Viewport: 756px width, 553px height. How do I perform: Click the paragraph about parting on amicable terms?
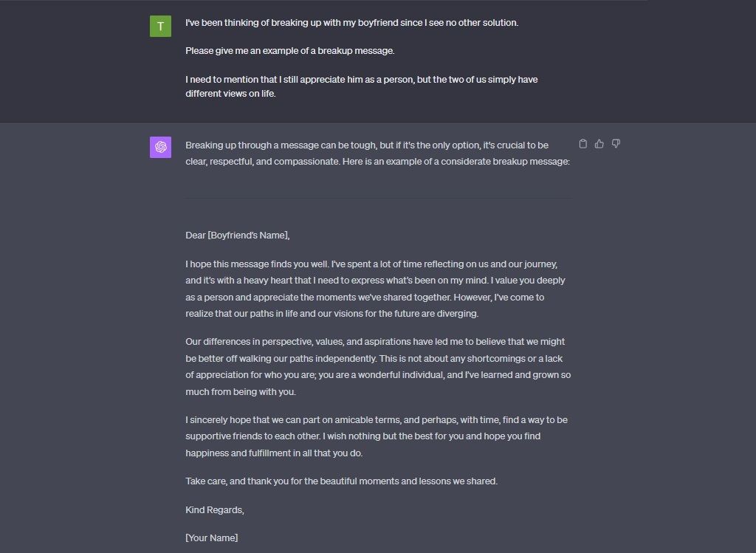pos(375,436)
